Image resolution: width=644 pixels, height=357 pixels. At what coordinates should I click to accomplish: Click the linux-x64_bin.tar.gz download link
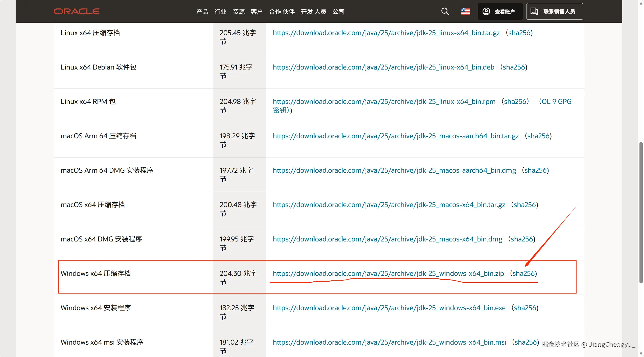point(386,33)
